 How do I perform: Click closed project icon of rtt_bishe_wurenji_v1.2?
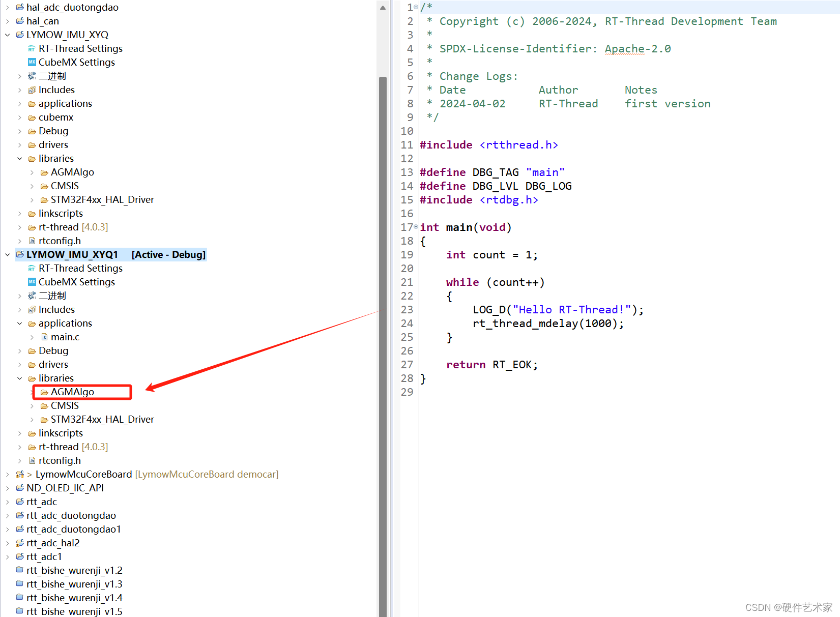pos(20,570)
